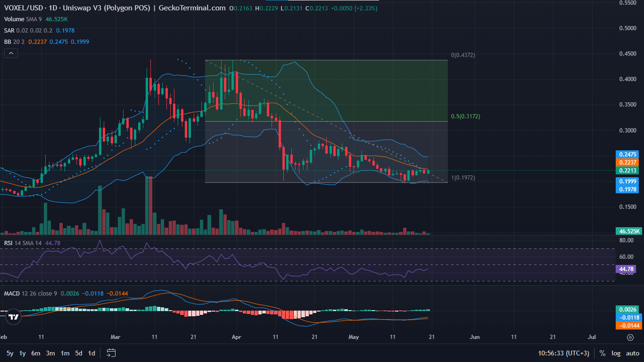Select the 5d time range
The height and width of the screenshot is (362, 644).
(79, 353)
